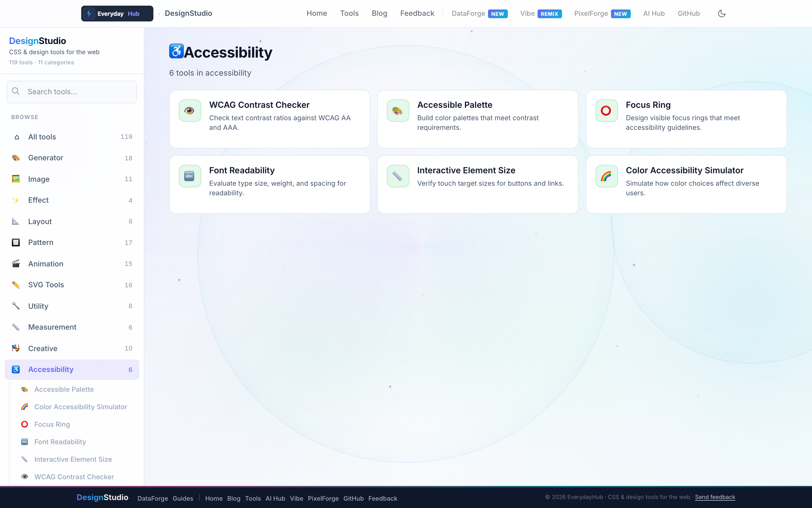The width and height of the screenshot is (812, 508).
Task: Open Tools in the top navigation
Action: [349, 14]
